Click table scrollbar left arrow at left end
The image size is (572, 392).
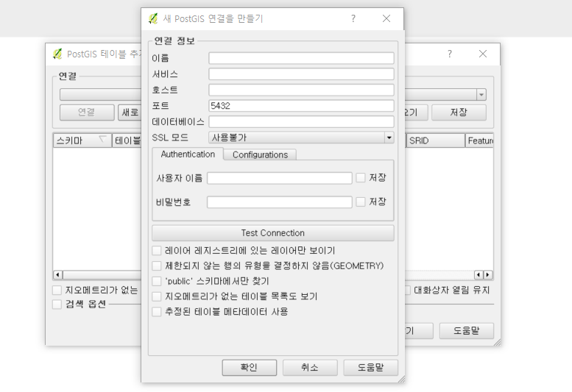tap(58, 274)
